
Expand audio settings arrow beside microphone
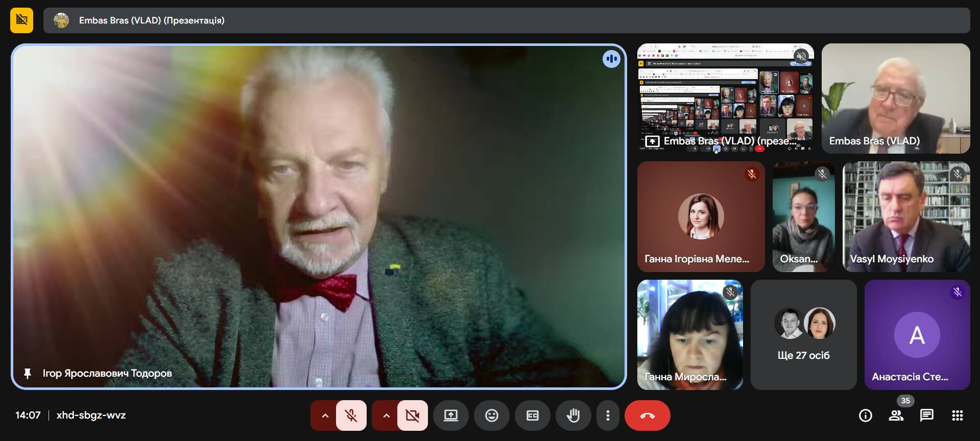pos(325,415)
